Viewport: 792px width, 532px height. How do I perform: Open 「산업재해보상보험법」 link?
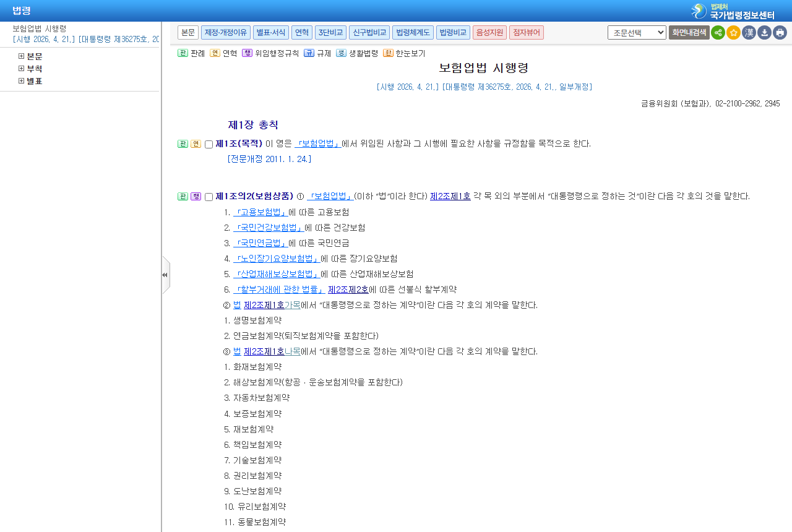[x=277, y=274]
